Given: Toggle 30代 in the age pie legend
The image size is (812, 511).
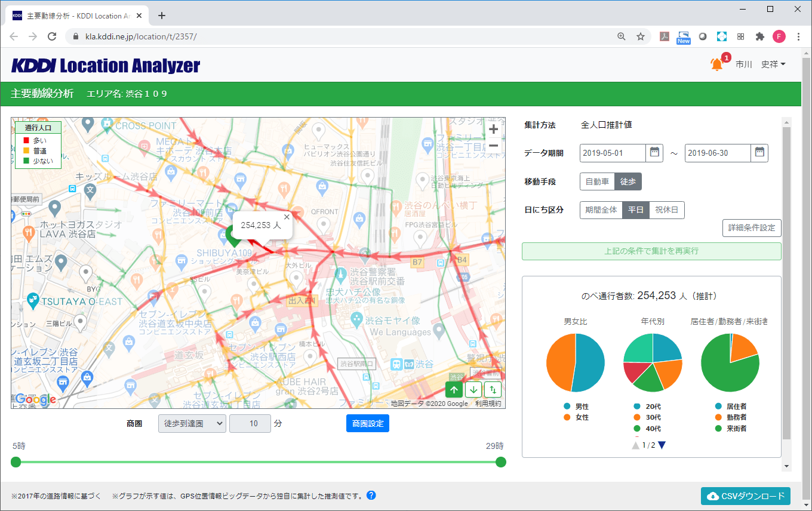Looking at the screenshot, I should point(647,417).
